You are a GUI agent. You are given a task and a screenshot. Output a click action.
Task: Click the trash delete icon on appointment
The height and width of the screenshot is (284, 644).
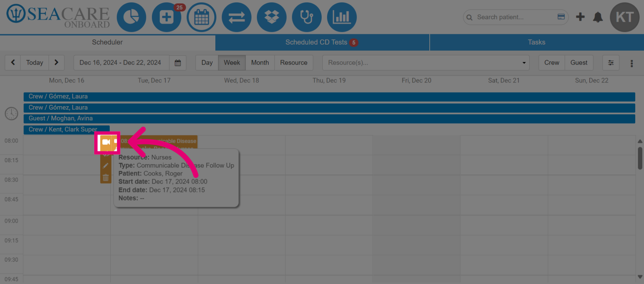click(x=106, y=177)
